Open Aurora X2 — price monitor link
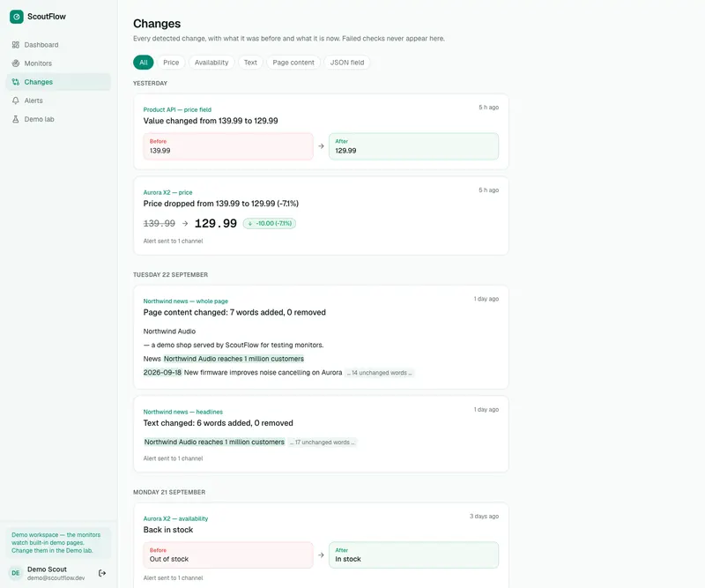This screenshot has height=588, width=705. click(x=167, y=192)
